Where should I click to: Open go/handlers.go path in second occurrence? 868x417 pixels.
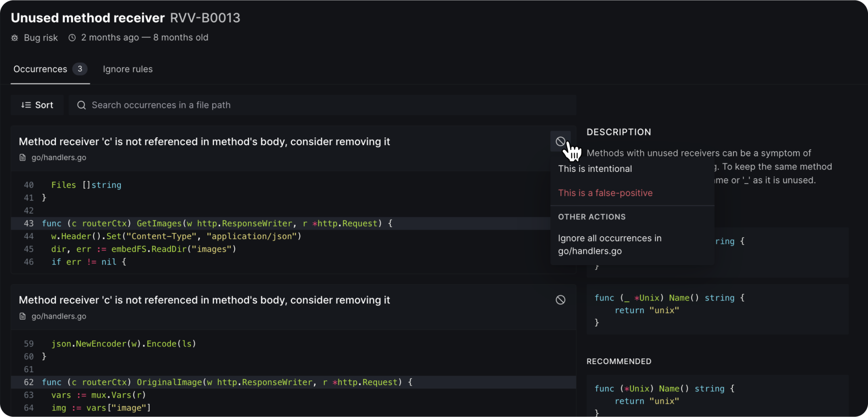coord(59,316)
